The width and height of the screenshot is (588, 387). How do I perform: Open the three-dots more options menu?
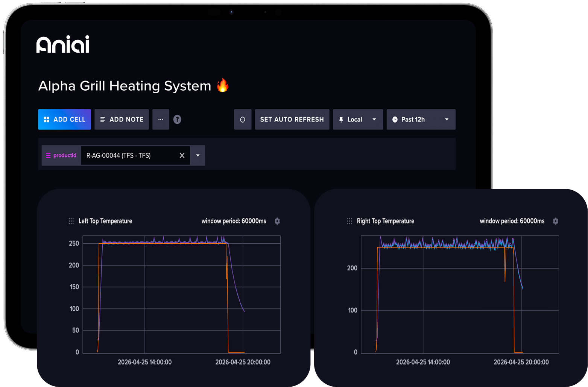(x=161, y=119)
